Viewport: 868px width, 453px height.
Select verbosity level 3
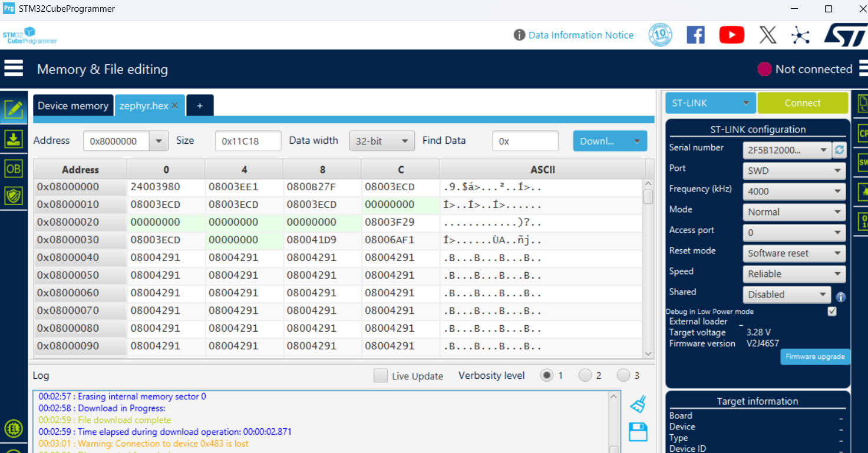click(x=623, y=375)
